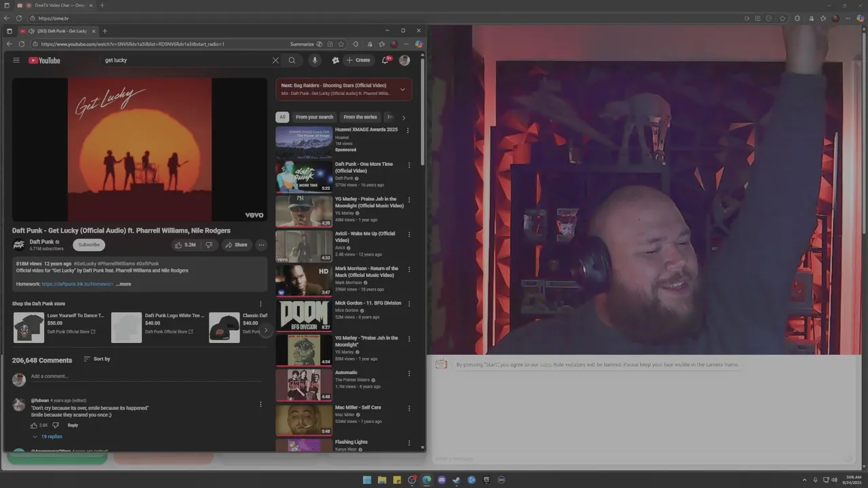Viewport: 868px width, 488px height.
Task: Open 'Automatic' by The Pointer Sisters
Action: click(346, 373)
